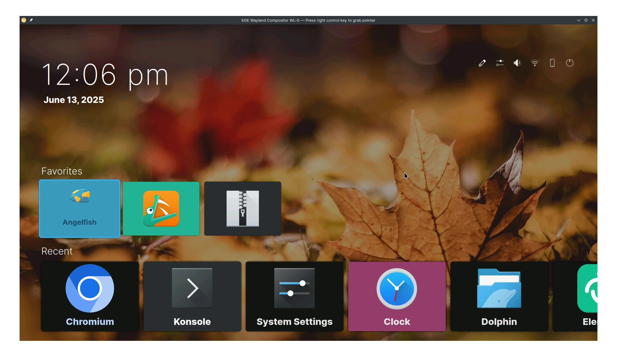Mute audio via the speaker icon

click(x=517, y=63)
